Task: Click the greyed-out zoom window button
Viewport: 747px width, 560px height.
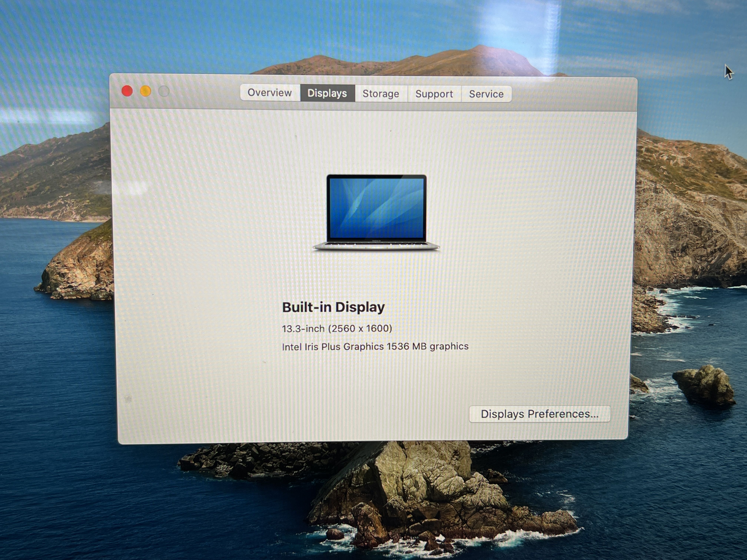Action: tap(164, 91)
